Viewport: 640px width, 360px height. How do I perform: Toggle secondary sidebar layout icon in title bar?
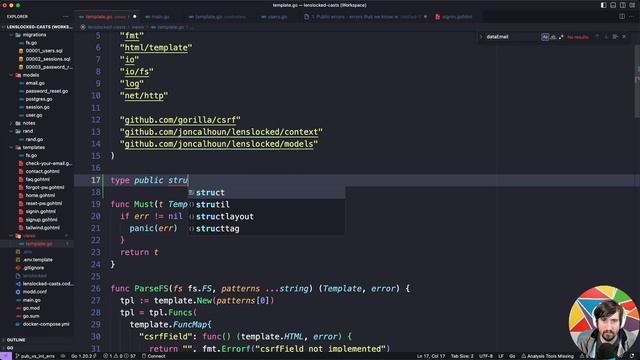click(622, 5)
